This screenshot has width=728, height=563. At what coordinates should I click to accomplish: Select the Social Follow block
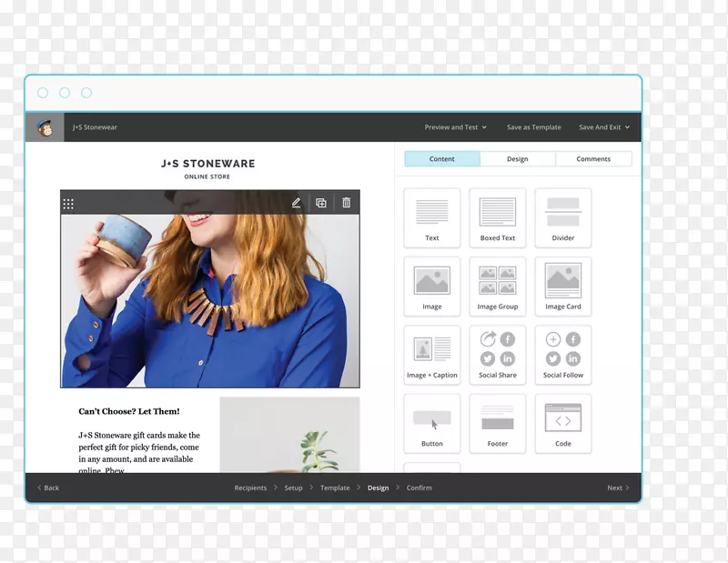click(x=562, y=356)
